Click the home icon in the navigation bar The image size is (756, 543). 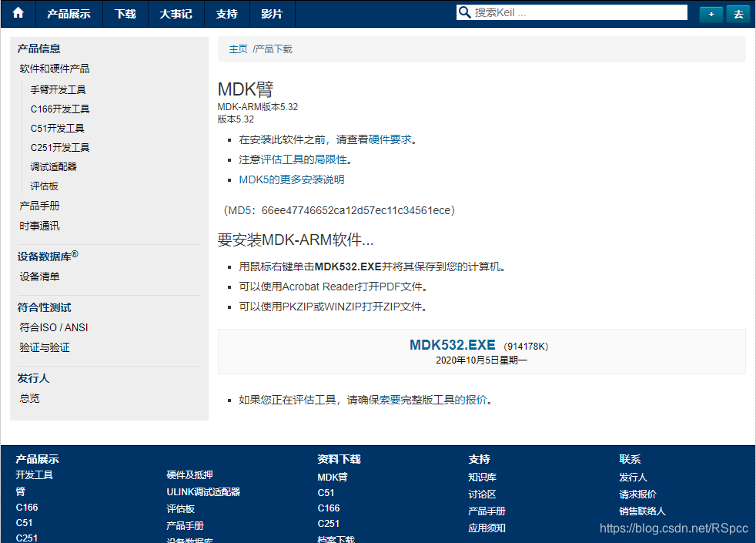(17, 13)
